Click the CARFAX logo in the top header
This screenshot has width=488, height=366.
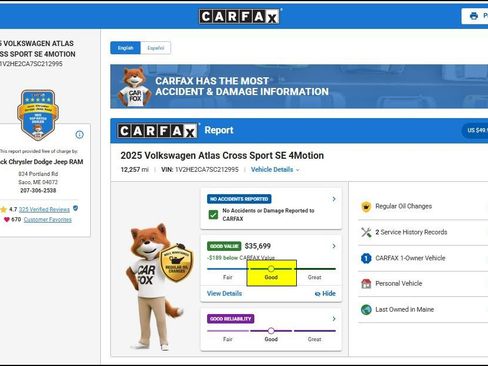click(240, 16)
